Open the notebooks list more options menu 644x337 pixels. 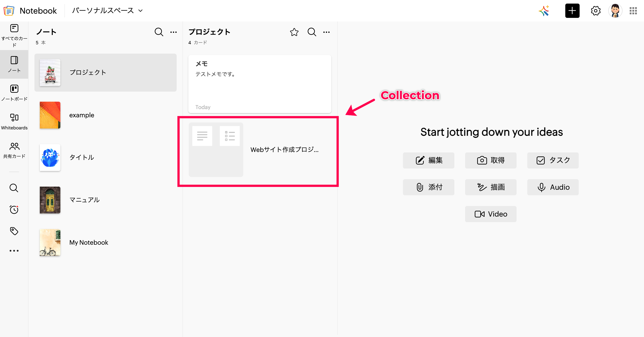[174, 32]
